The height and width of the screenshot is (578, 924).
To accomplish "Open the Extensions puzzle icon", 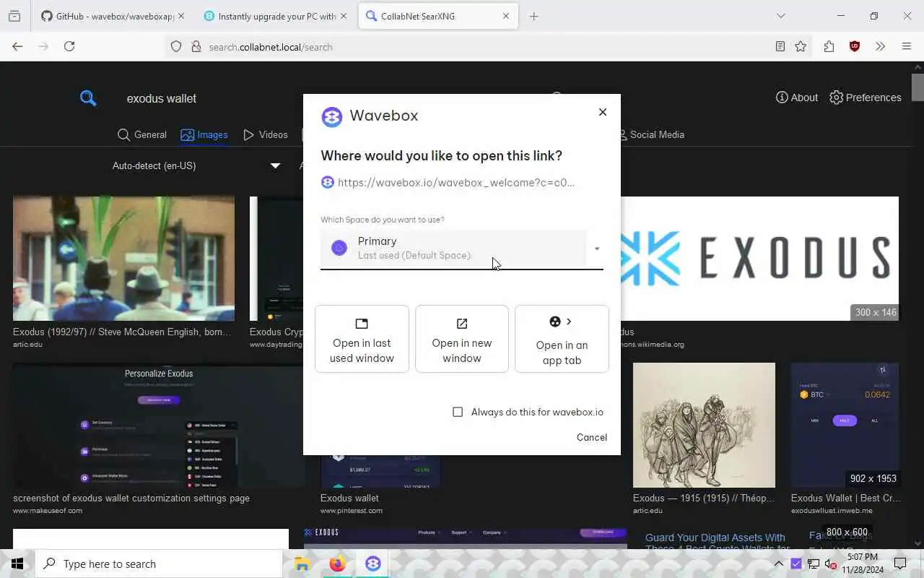I will pyautogui.click(x=829, y=46).
